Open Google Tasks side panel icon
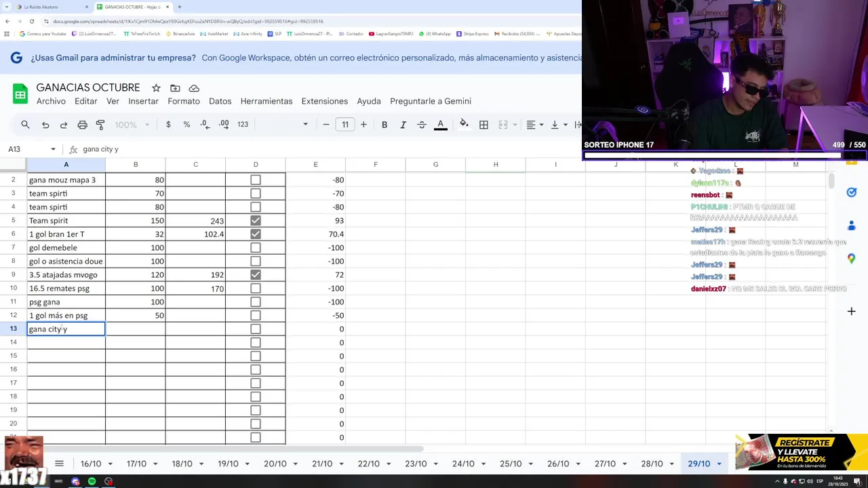868x488 pixels. click(852, 192)
